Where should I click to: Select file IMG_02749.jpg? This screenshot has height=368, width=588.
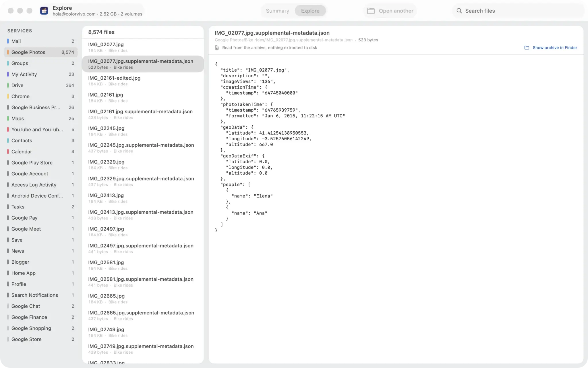pyautogui.click(x=143, y=332)
